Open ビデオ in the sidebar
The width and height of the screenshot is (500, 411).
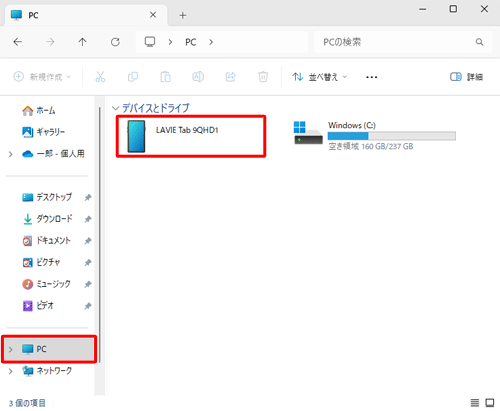coord(38,305)
